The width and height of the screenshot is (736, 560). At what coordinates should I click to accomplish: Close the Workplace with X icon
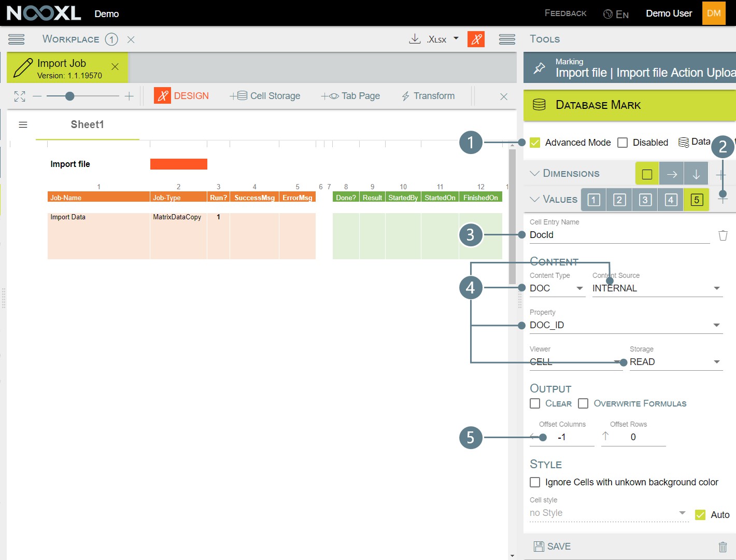(x=131, y=39)
